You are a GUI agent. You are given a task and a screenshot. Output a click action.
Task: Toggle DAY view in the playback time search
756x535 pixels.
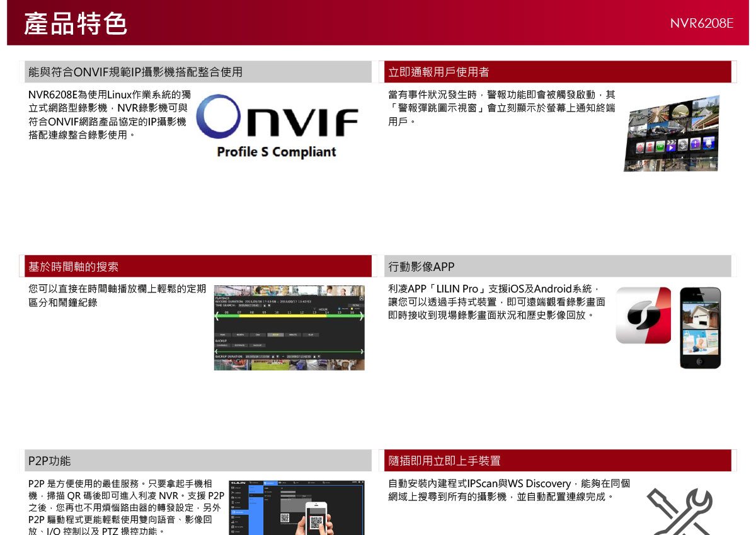coord(257,335)
